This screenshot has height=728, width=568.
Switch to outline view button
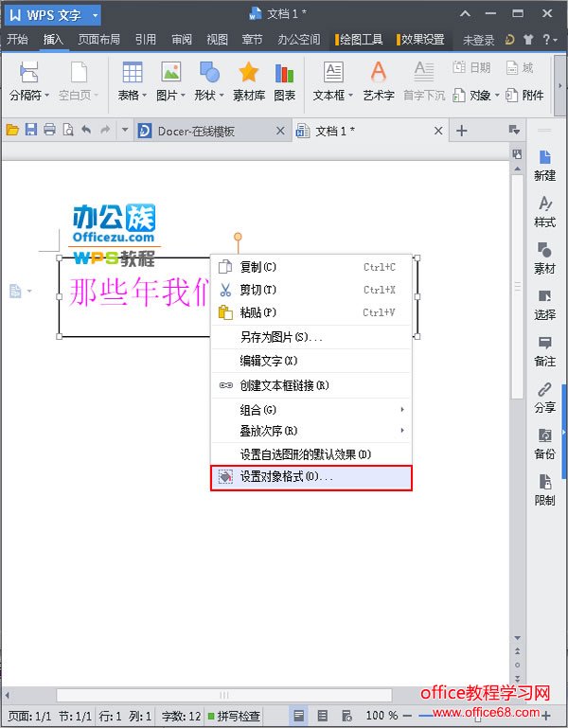click(323, 716)
